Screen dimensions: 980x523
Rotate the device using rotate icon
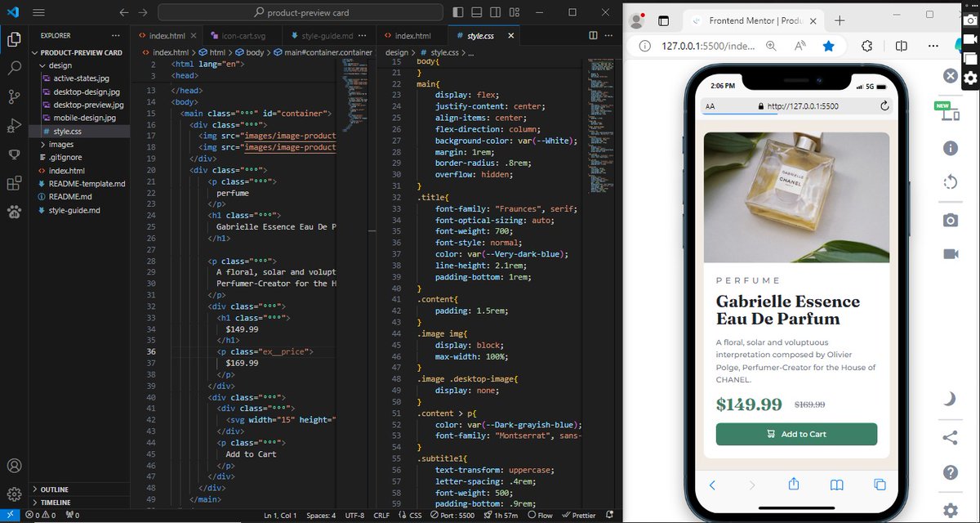(x=950, y=181)
